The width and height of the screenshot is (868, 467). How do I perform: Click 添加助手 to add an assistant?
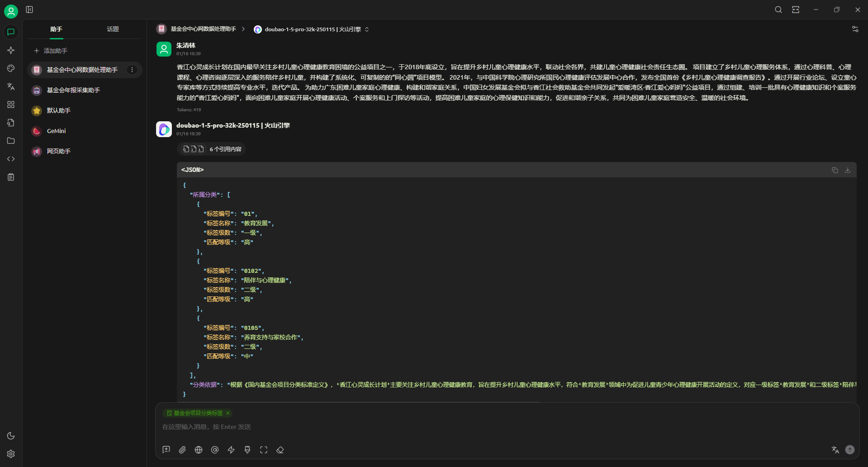pos(51,51)
